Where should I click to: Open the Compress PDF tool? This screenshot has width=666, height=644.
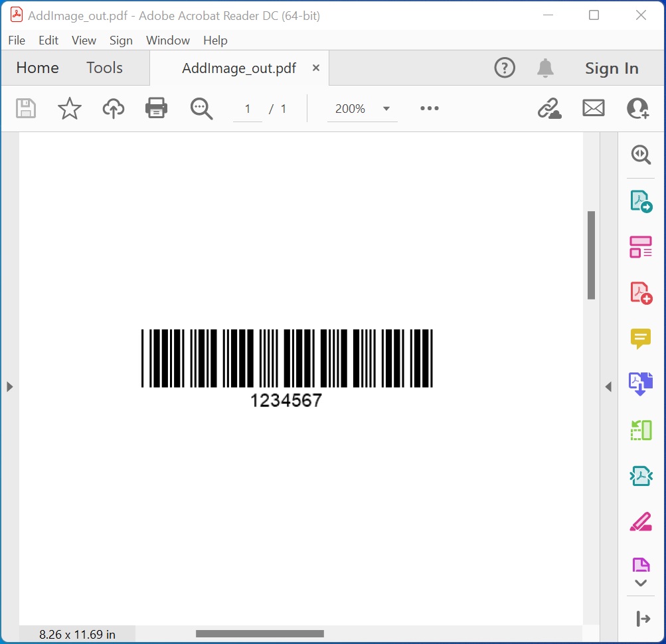pos(640,476)
